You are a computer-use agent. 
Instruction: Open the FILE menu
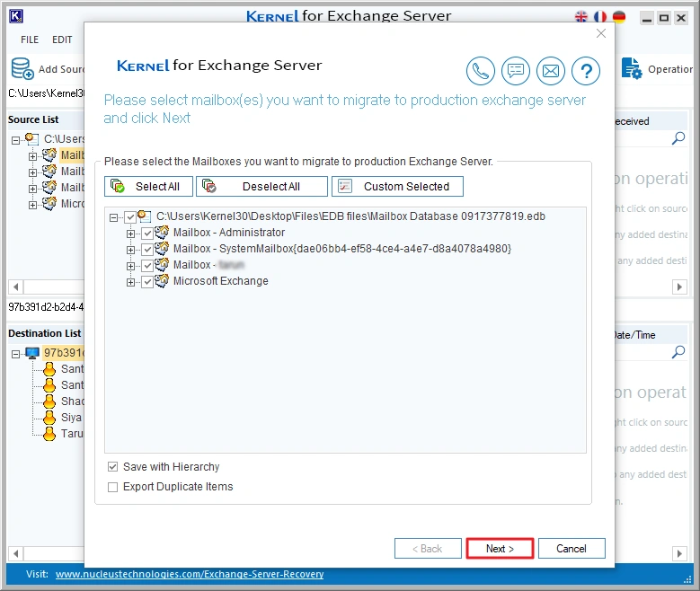point(30,40)
